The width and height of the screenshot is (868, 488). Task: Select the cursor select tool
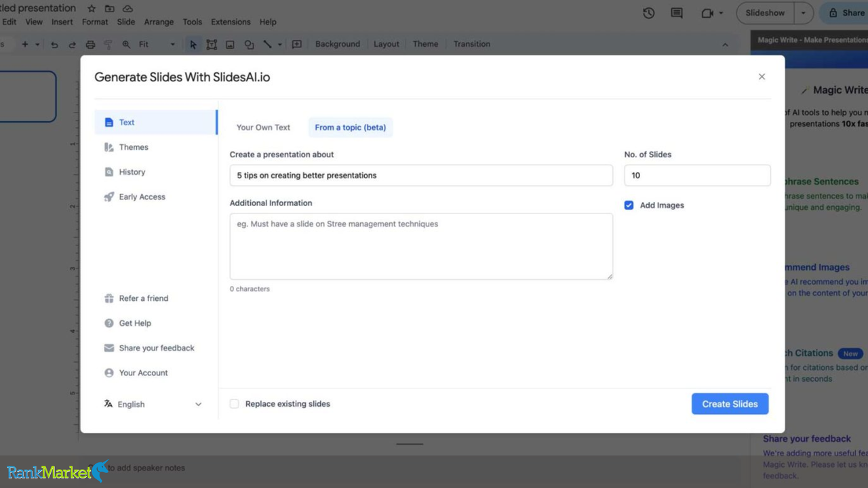[x=193, y=44]
